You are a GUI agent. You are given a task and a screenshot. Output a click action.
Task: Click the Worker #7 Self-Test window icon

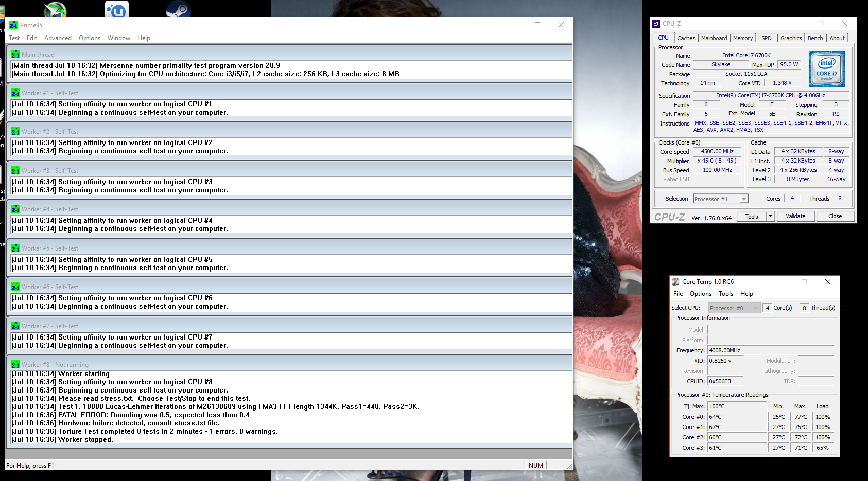(x=15, y=326)
